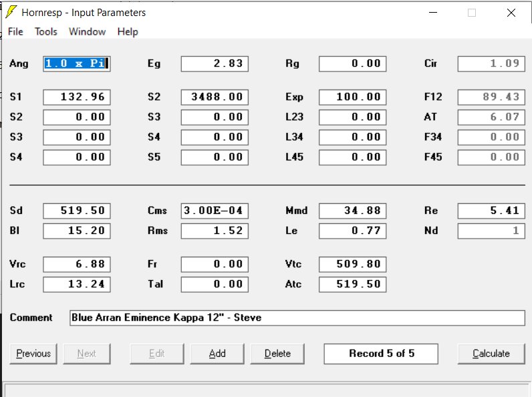Click the Lrc field with 13.24
The image size is (532, 397).
(x=77, y=284)
